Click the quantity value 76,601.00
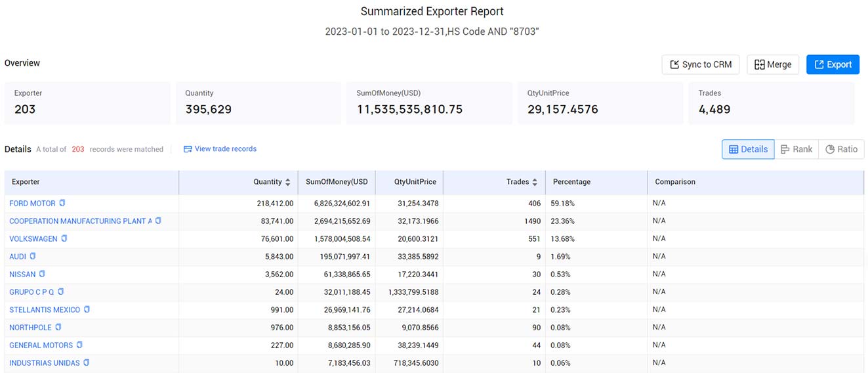868x373 pixels. [277, 239]
